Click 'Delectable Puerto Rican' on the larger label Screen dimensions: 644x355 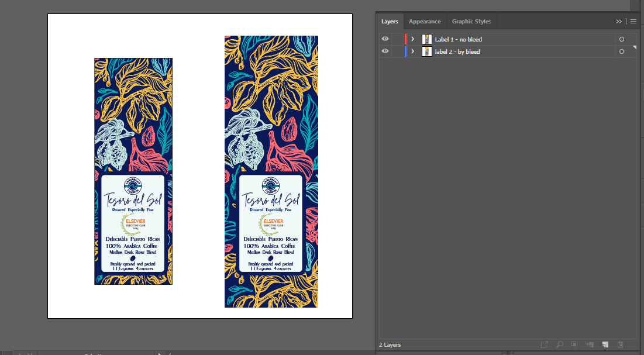[271, 239]
